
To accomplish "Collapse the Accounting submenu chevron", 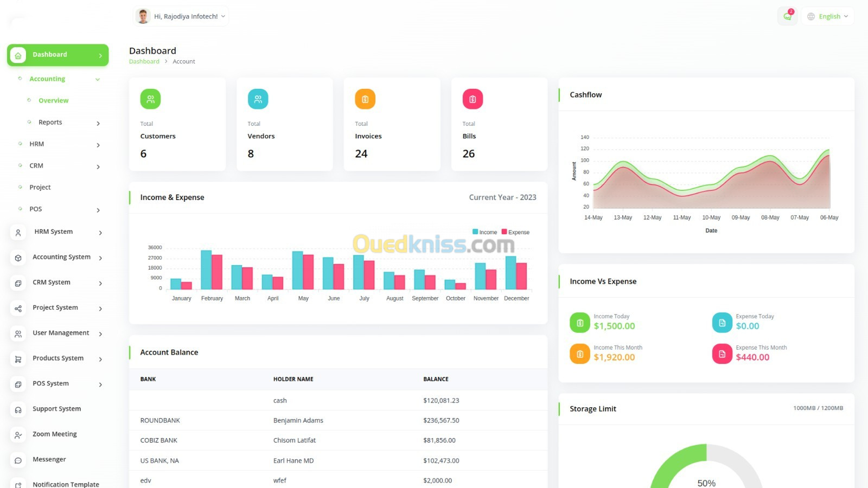I will pyautogui.click(x=98, y=80).
